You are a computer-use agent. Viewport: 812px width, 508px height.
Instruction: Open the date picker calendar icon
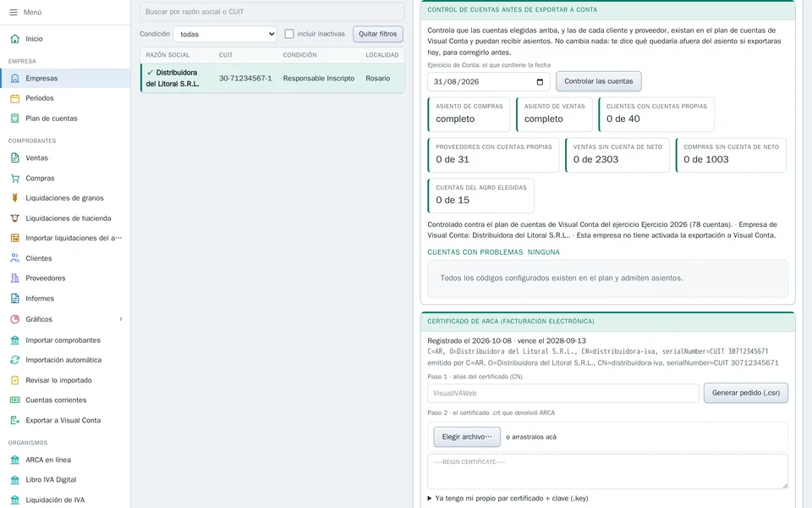(x=540, y=82)
